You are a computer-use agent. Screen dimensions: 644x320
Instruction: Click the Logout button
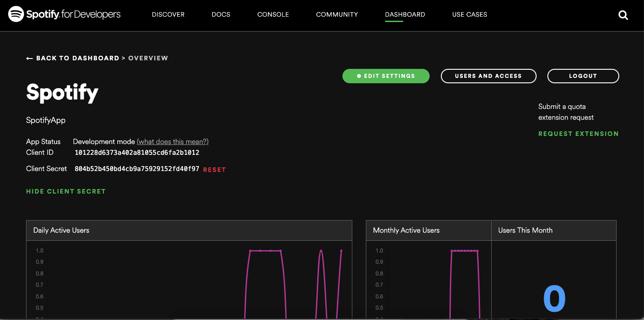point(583,76)
